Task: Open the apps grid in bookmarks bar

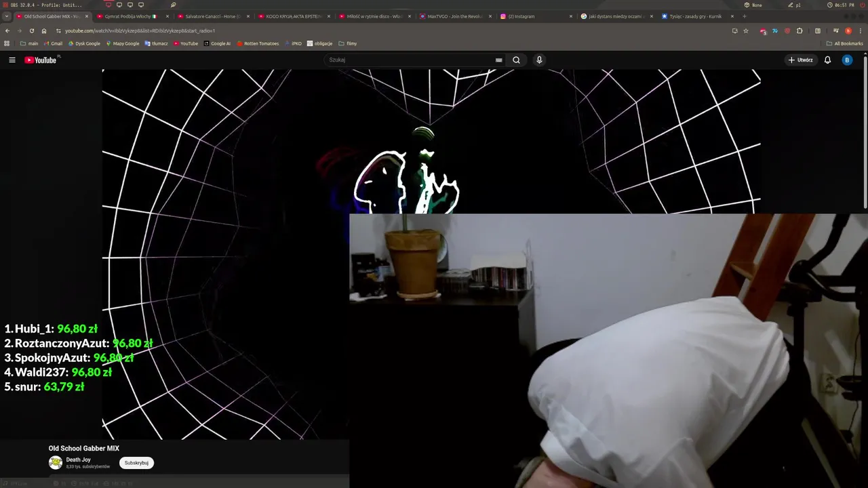Action: click(x=7, y=43)
